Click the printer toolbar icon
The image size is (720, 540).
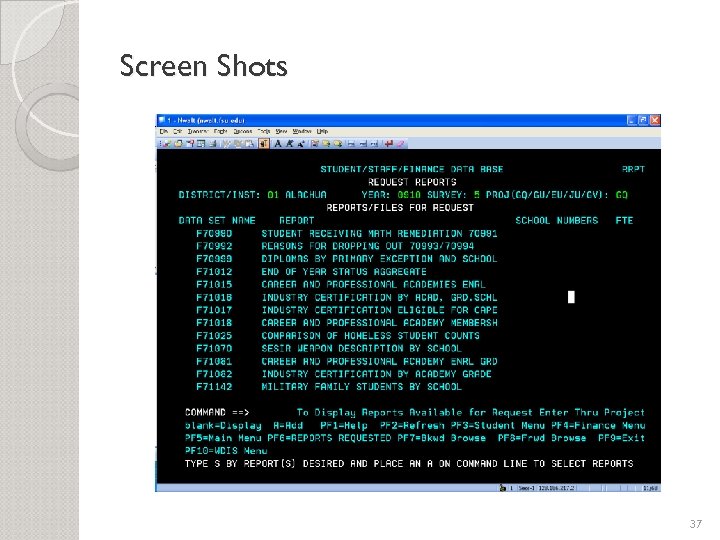tap(213, 144)
